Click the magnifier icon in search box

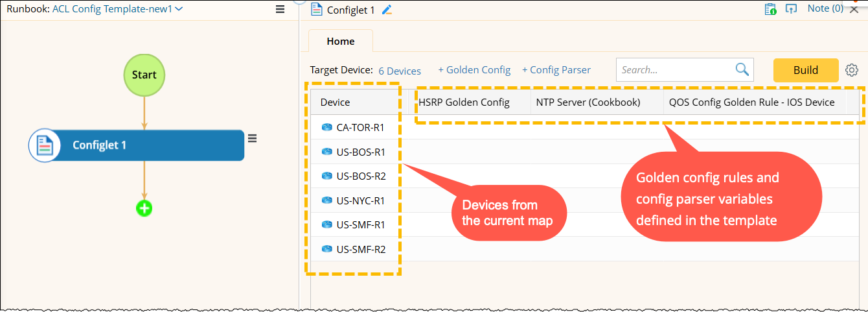[x=742, y=70]
